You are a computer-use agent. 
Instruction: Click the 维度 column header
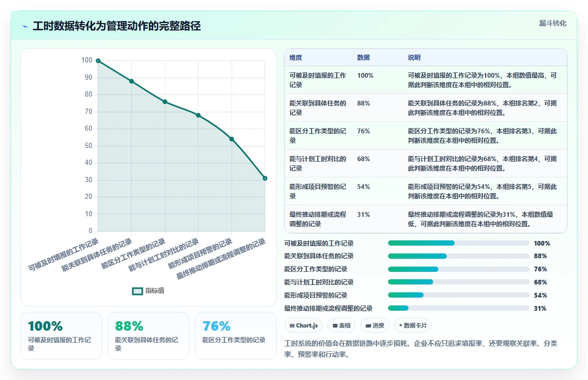[296, 58]
